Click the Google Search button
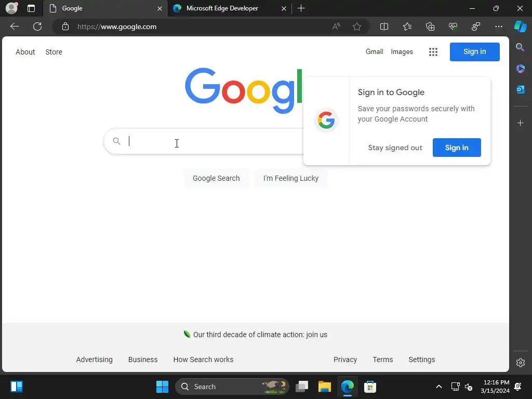532x399 pixels. click(x=216, y=178)
